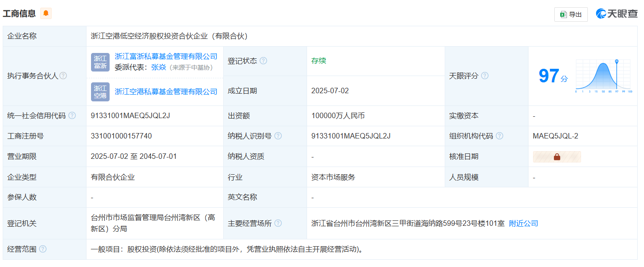Click the 100000万人民币 capital value

click(x=338, y=115)
